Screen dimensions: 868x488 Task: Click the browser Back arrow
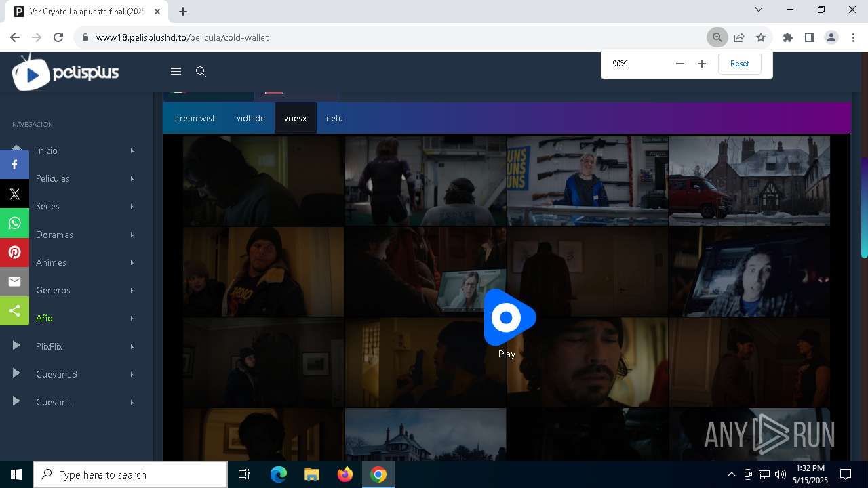click(15, 37)
